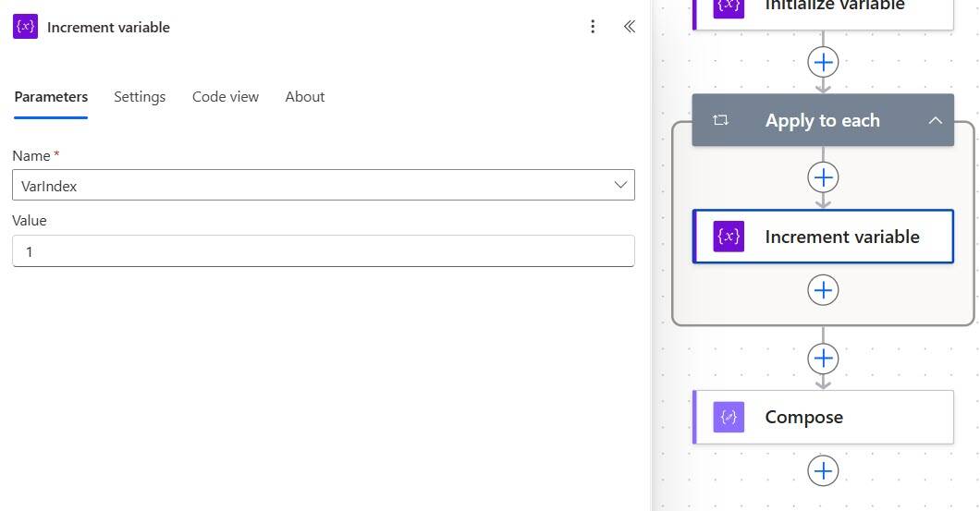Screen dimensions: 980x511
Task: Click the Apply to each loop icon
Action: (720, 120)
